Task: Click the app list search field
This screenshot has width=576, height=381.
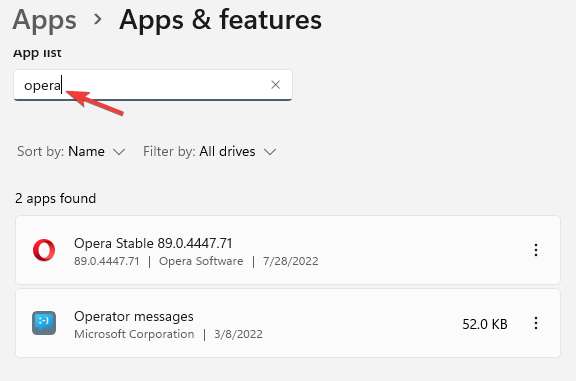Action: click(x=153, y=85)
